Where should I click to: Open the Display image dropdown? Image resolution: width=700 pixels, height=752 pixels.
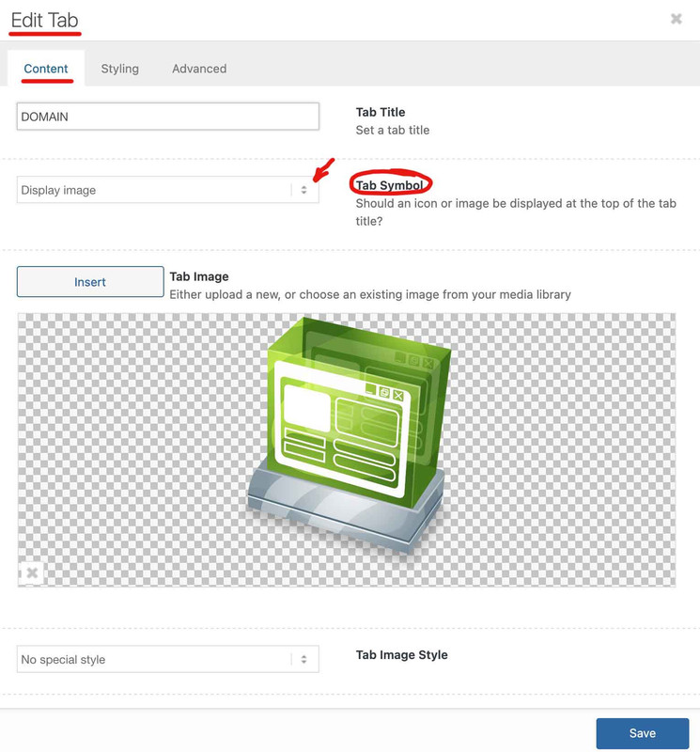168,190
